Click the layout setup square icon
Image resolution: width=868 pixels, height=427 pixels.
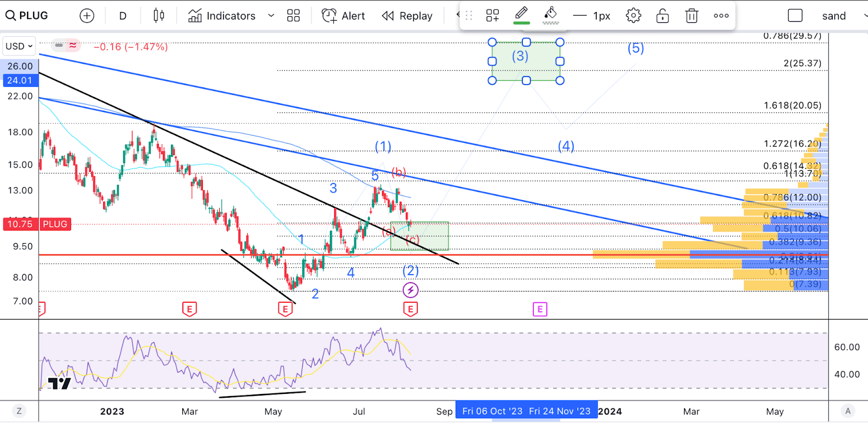click(x=795, y=16)
